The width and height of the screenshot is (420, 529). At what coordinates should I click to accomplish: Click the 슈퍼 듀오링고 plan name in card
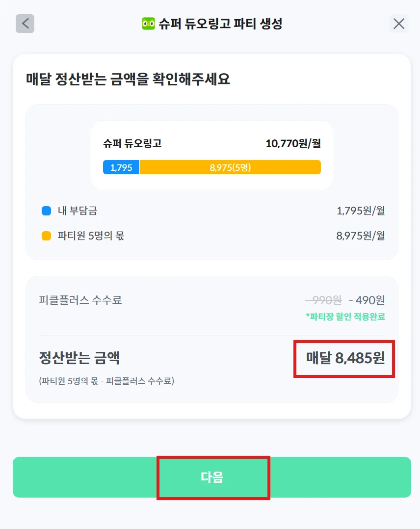pyautogui.click(x=132, y=144)
